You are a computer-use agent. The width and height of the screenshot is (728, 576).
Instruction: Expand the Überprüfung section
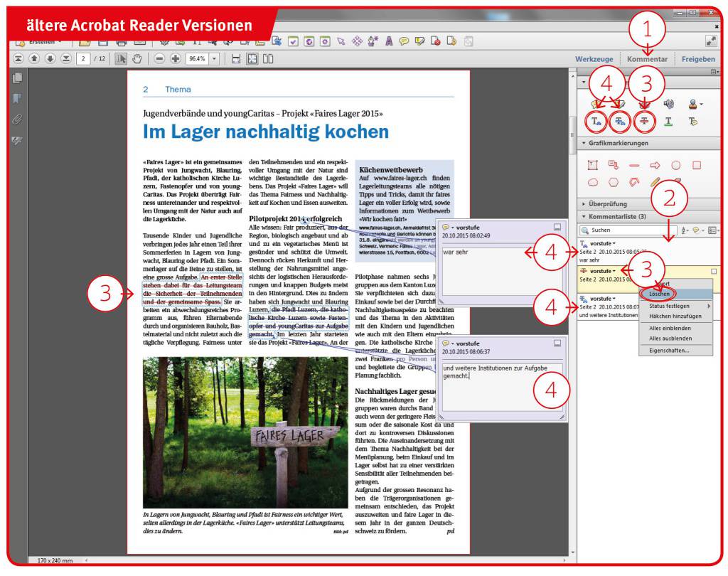584,204
